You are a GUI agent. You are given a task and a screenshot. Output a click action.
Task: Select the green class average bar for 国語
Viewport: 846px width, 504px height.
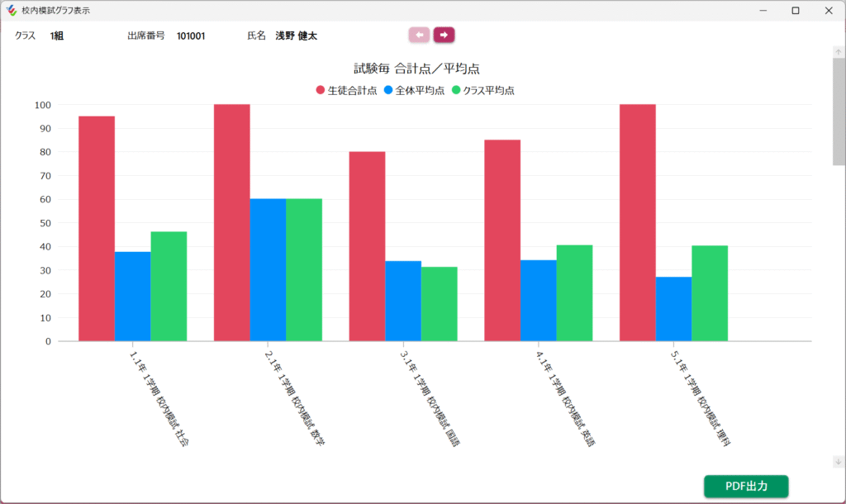click(439, 304)
